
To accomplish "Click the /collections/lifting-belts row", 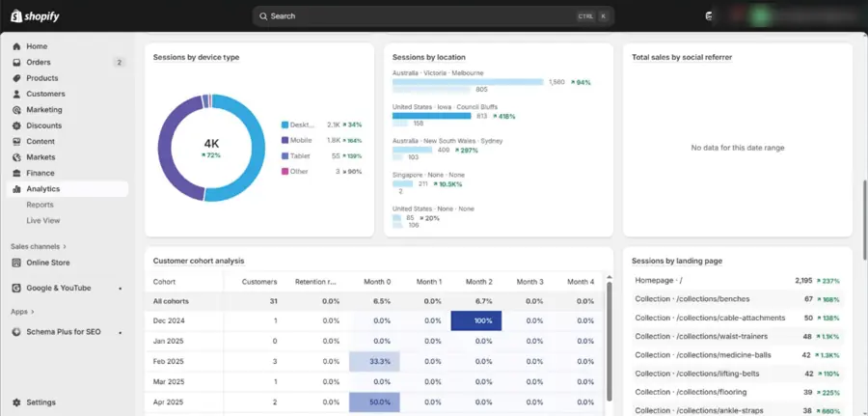I will click(738, 374).
